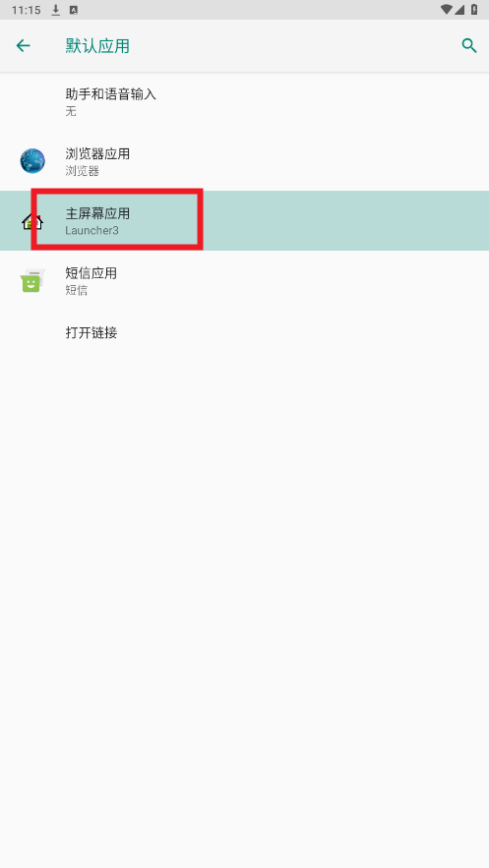The image size is (489, 868).
Task: Tap the Launcher3 subtitle text
Action: [x=92, y=230]
